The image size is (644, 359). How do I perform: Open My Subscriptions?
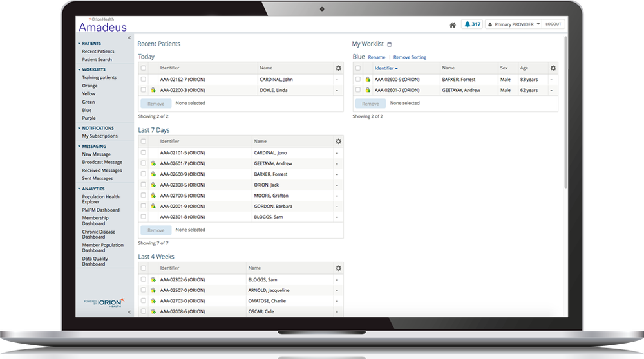100,136
